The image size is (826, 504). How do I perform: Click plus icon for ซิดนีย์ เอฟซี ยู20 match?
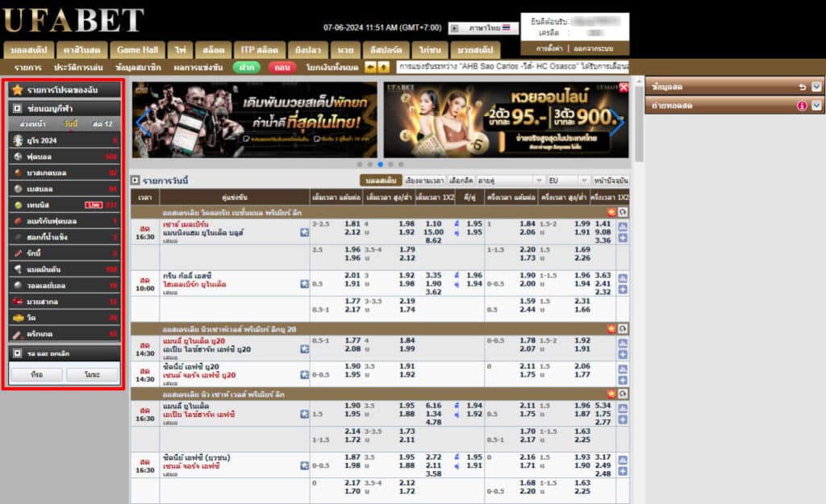click(x=623, y=381)
